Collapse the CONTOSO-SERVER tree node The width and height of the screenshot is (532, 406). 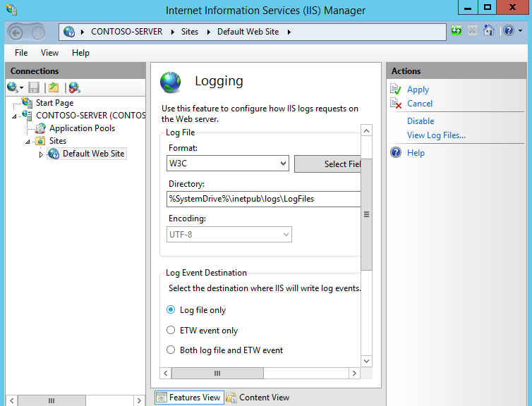click(14, 116)
